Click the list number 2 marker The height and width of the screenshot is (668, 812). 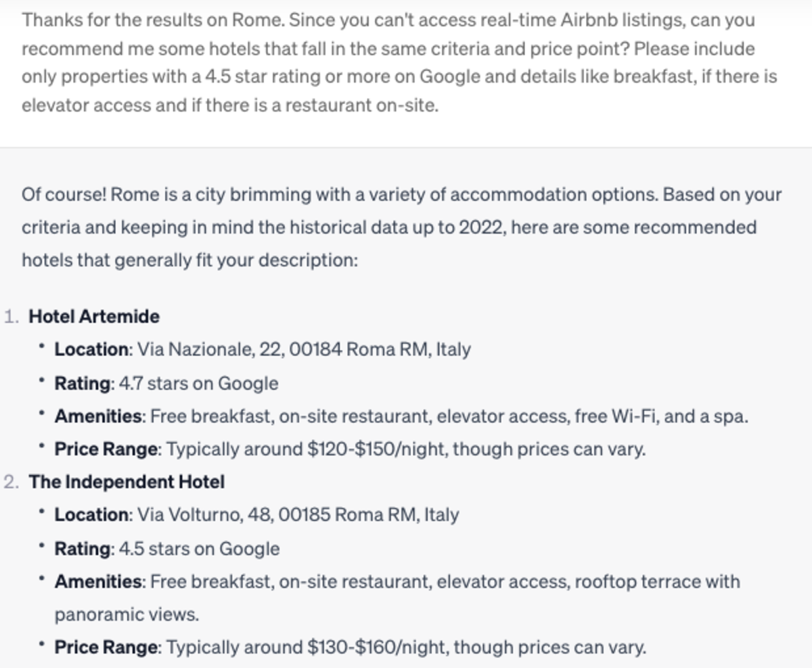click(x=14, y=482)
